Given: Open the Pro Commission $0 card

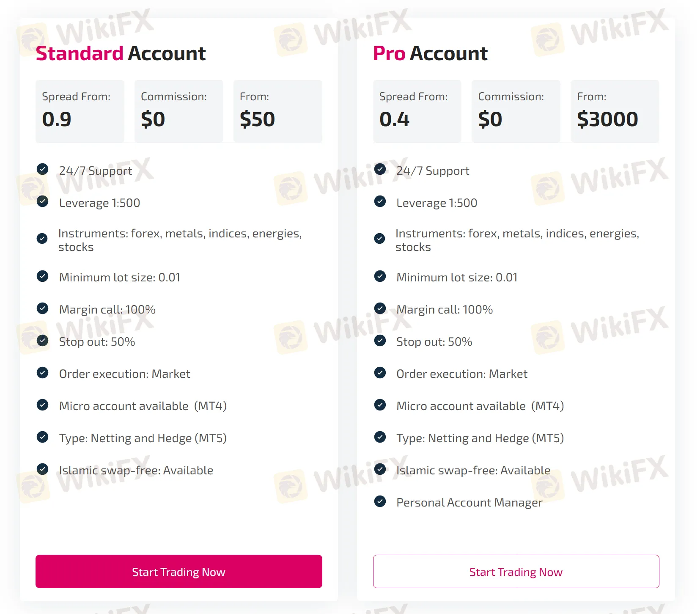Looking at the screenshot, I should click(516, 111).
